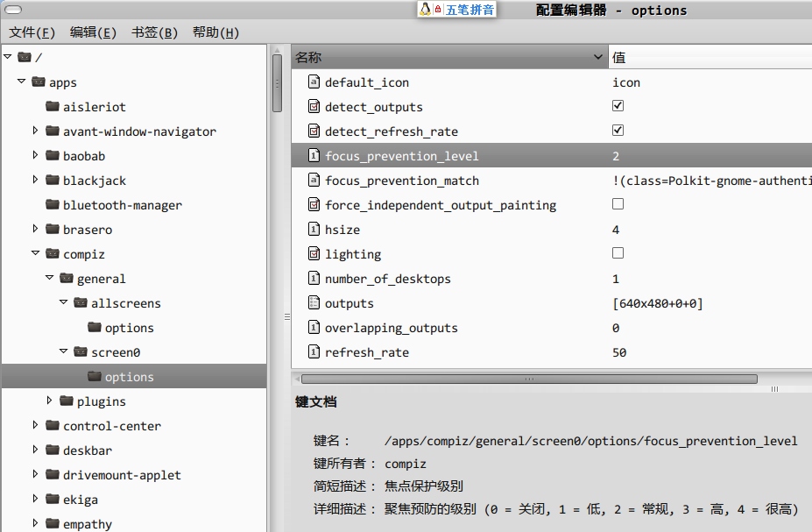Enable the lighting checkbox
The height and width of the screenshot is (532, 812).
coord(618,252)
